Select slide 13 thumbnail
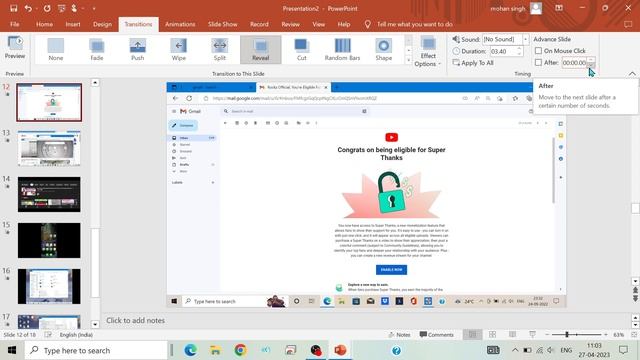 (49, 148)
